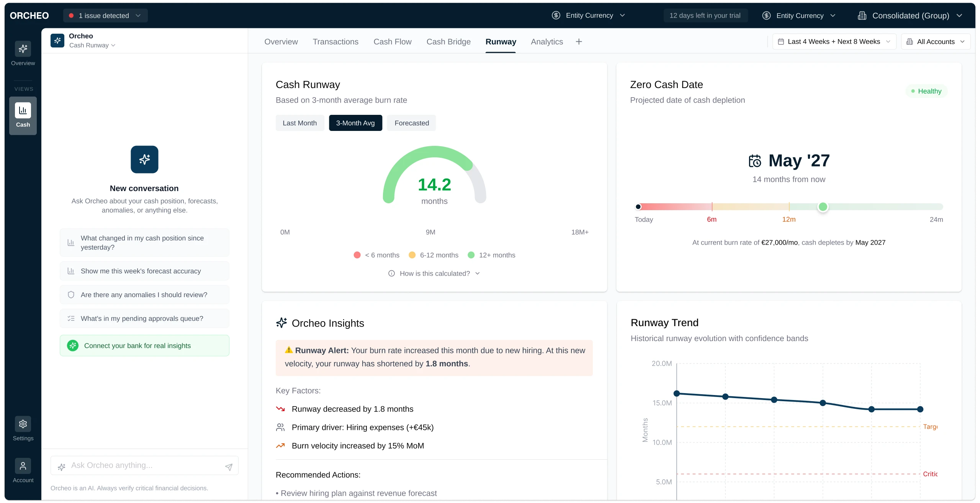Expand the Cash Runway view selector
980x503 pixels.
point(92,45)
